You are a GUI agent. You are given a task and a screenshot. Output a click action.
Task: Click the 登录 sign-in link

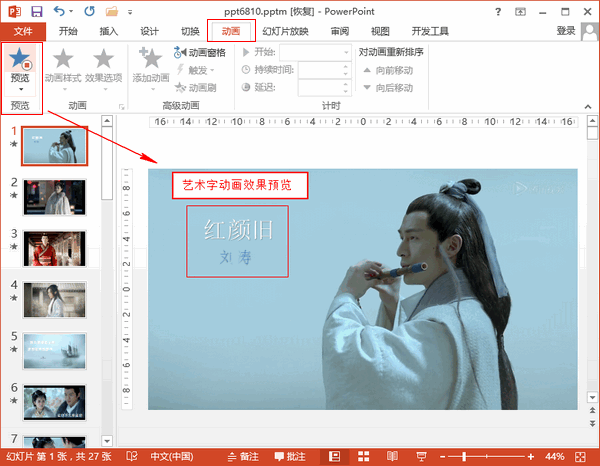566,31
